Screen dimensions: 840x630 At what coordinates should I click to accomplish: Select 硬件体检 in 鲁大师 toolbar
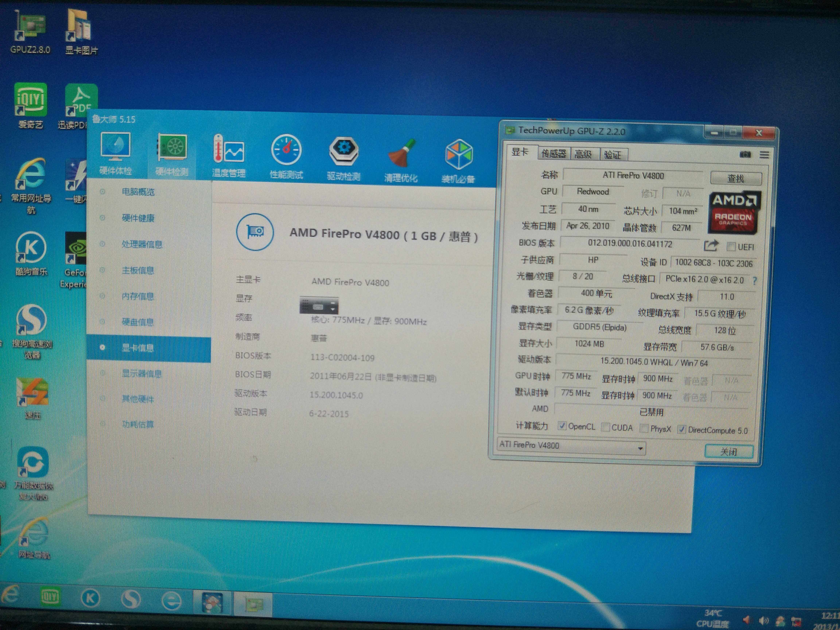(x=116, y=153)
